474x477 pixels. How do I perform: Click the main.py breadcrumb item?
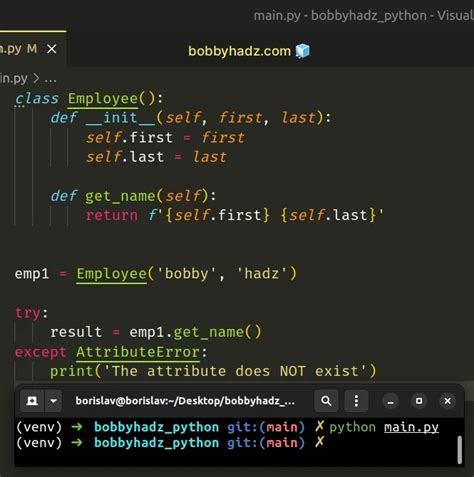[14, 78]
